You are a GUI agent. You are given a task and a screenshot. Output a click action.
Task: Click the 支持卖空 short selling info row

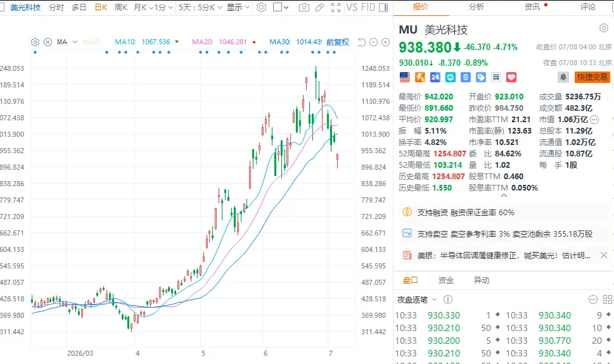[504, 234]
